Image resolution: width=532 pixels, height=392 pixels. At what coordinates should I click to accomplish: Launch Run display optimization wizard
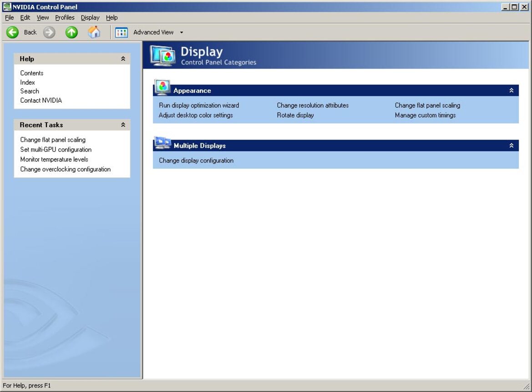pos(199,106)
